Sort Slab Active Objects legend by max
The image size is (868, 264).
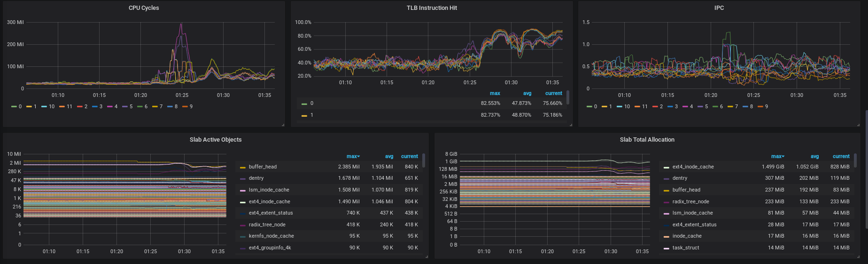pyautogui.click(x=352, y=156)
